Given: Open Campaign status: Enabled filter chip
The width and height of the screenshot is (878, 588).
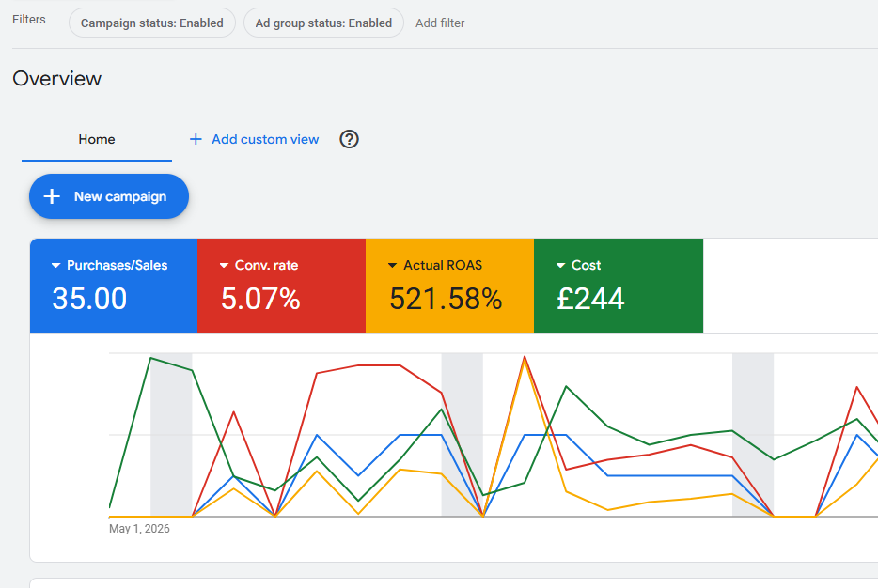Looking at the screenshot, I should (x=151, y=23).
